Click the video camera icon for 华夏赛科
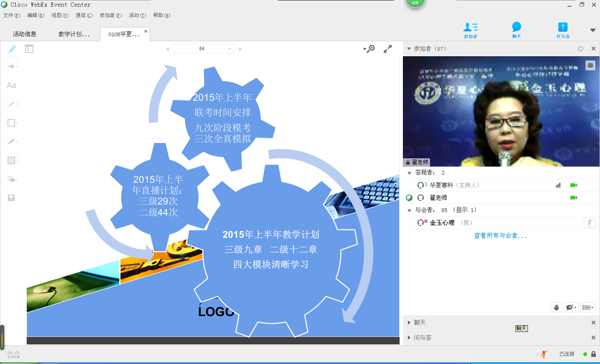600x364 pixels. (574, 185)
